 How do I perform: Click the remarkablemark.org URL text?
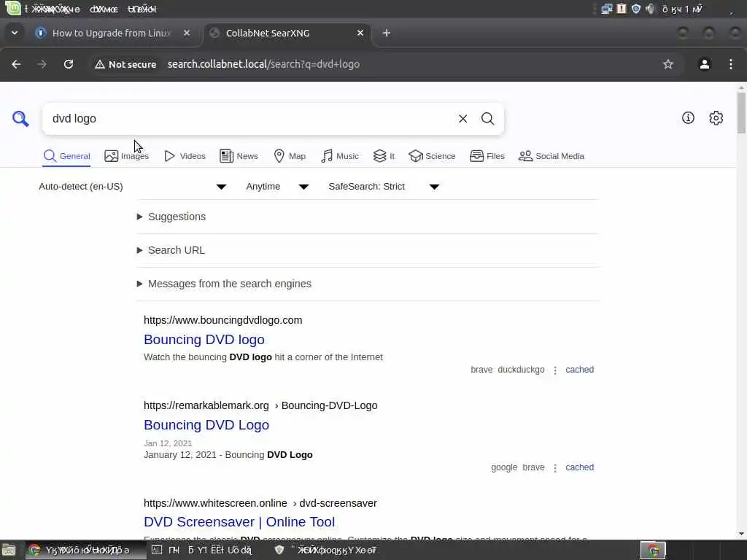[260, 405]
